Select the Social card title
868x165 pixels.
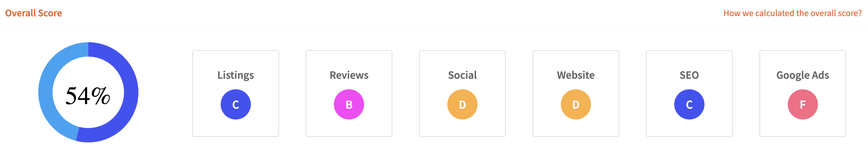pyautogui.click(x=462, y=75)
